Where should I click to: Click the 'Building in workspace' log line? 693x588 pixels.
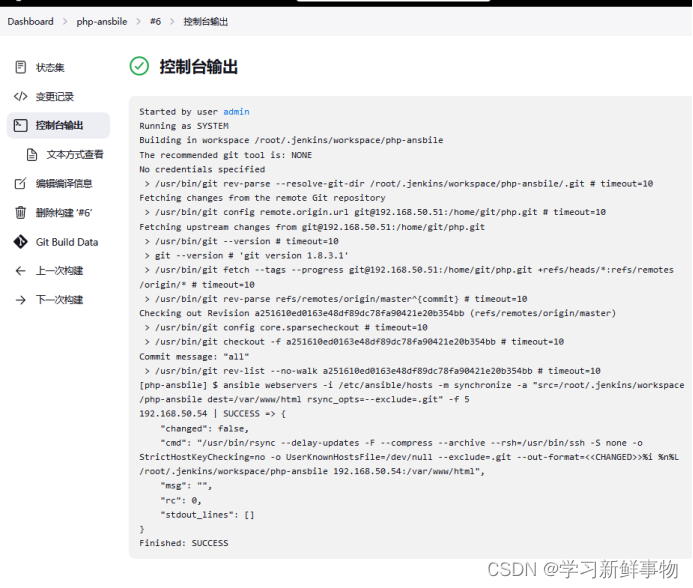(291, 140)
